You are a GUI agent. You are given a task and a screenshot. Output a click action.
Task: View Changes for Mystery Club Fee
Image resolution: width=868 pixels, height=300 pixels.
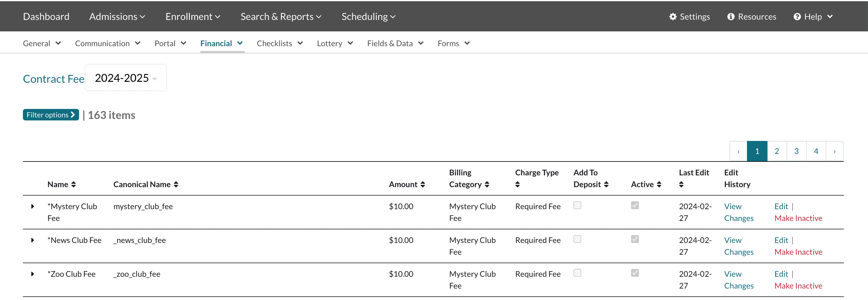click(738, 212)
